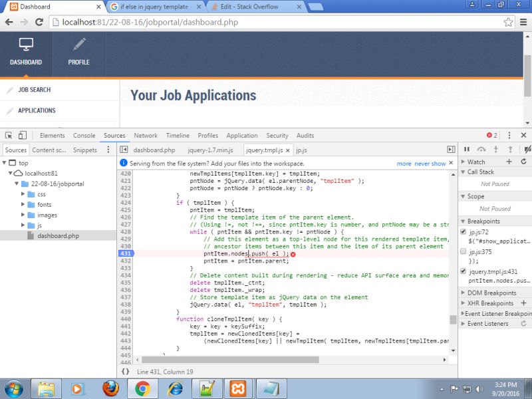Refresh Event Listeners list
This screenshot has width=532, height=399.
(x=523, y=324)
